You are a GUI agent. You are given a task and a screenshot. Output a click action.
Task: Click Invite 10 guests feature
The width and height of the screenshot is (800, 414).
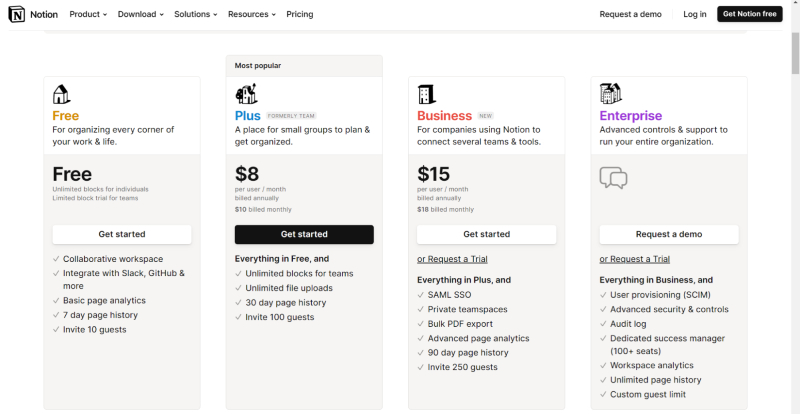point(94,330)
